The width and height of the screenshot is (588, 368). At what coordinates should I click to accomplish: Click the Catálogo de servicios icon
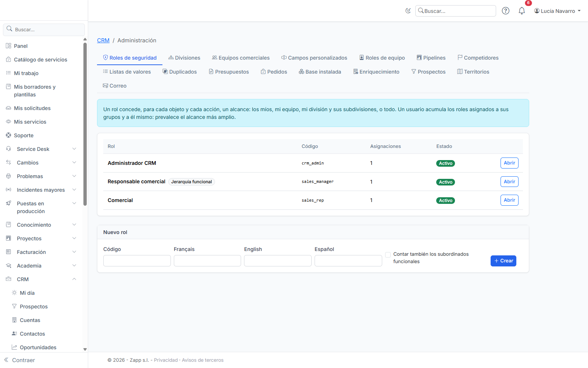point(8,59)
